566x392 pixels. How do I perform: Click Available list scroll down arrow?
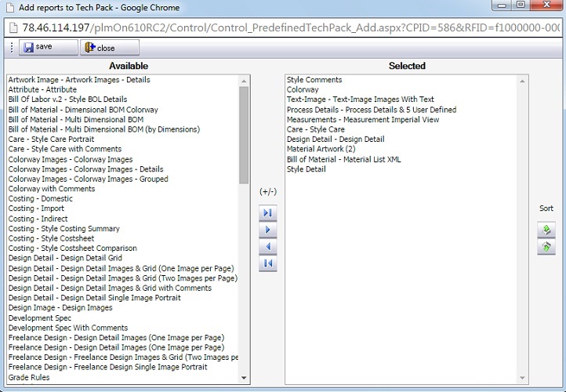pyautogui.click(x=244, y=378)
